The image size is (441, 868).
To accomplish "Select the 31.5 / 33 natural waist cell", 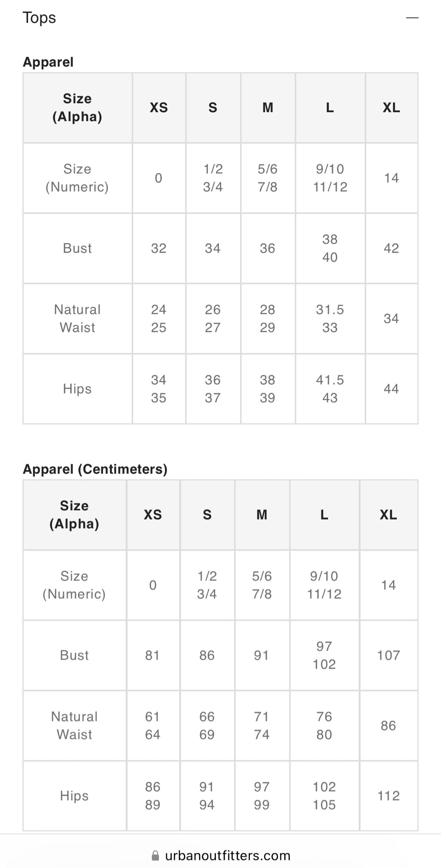I will 330,318.
